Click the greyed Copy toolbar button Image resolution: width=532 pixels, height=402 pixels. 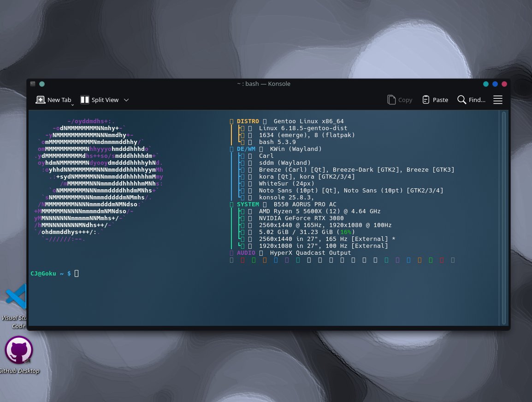coord(400,100)
